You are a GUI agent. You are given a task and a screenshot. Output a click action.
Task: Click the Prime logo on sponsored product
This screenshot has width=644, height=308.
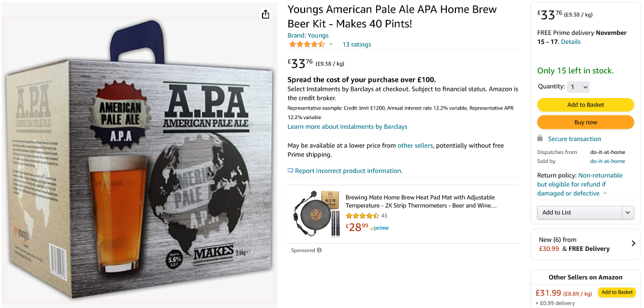[380, 228]
